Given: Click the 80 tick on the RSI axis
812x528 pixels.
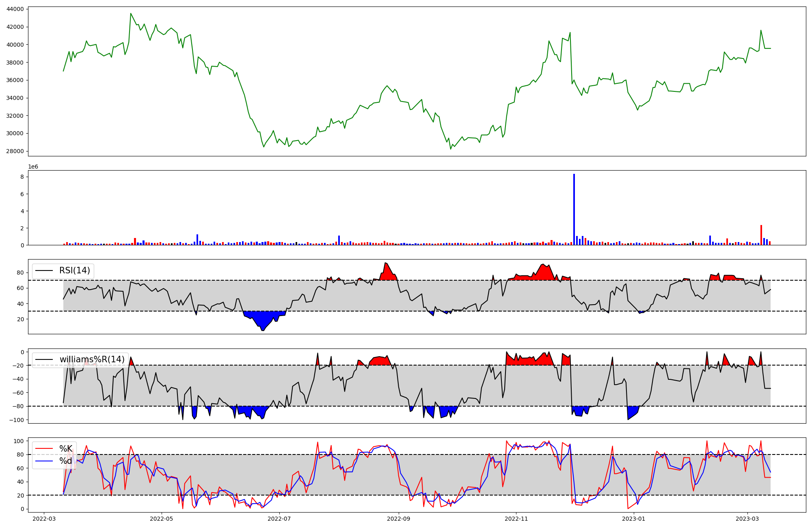Looking at the screenshot, I should (20, 273).
